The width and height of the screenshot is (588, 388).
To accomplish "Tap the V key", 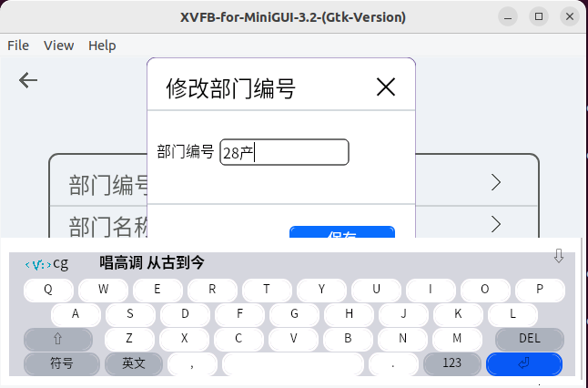I will pos(293,339).
